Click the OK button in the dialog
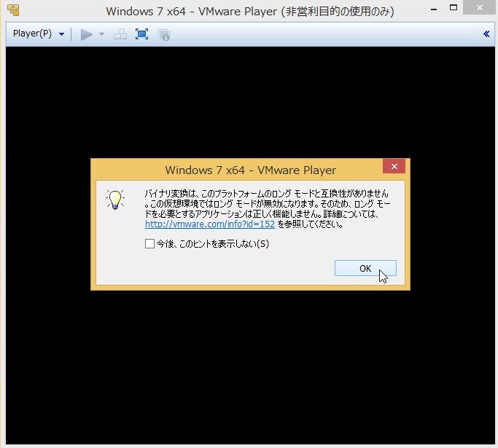Screen dimensions: 498x448 365,268
